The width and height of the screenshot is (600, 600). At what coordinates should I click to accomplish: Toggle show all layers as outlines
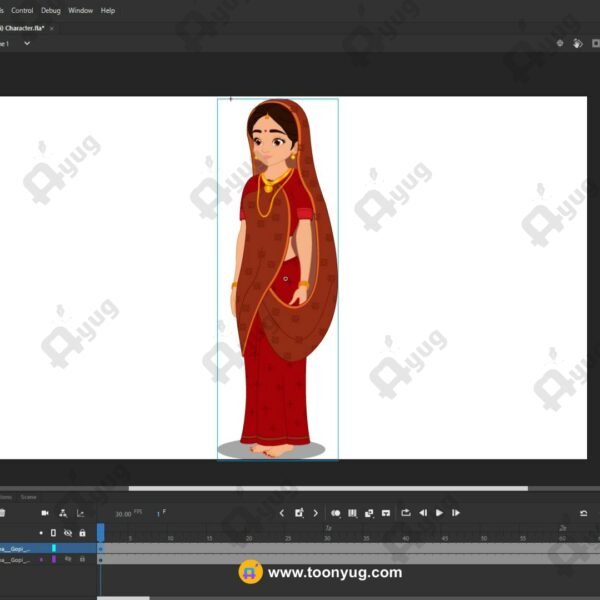(x=53, y=533)
